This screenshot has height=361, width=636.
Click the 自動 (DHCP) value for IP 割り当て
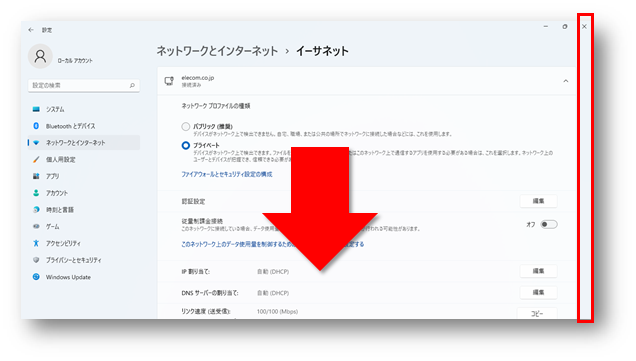[x=273, y=271]
